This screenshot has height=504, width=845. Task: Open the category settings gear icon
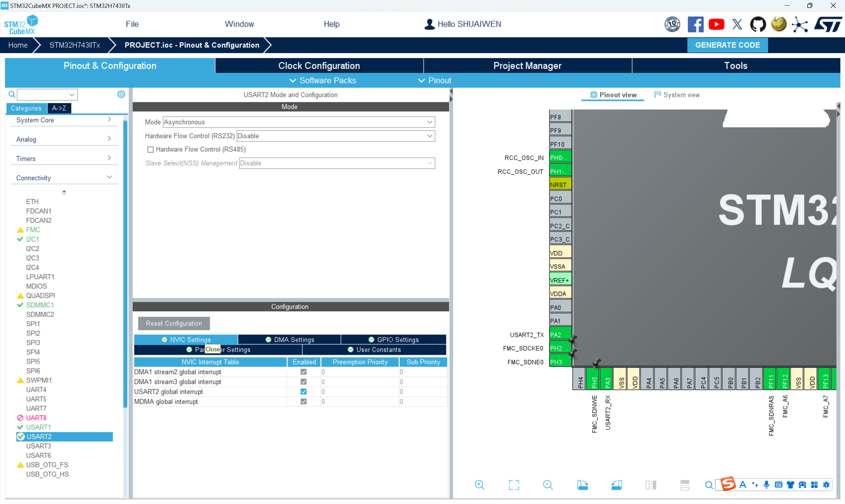(121, 94)
